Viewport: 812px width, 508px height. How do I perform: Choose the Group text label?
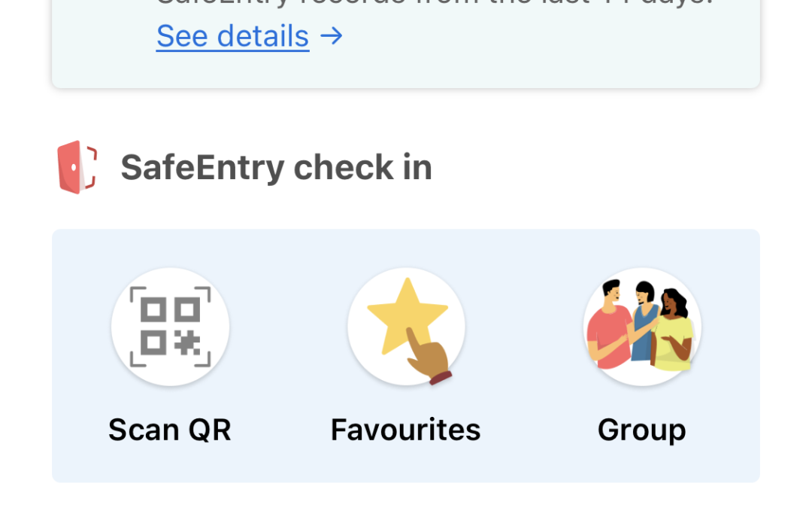pyautogui.click(x=642, y=430)
